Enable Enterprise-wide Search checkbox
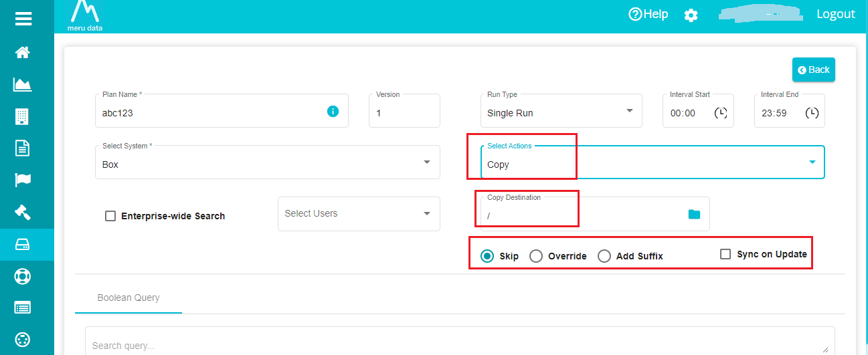Image resolution: width=868 pixels, height=355 pixels. [x=111, y=216]
